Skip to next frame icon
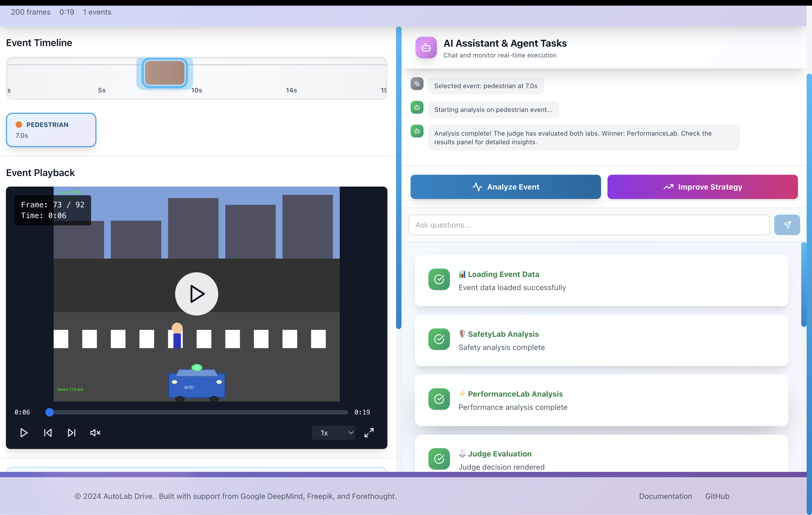812x515 pixels. coord(71,433)
